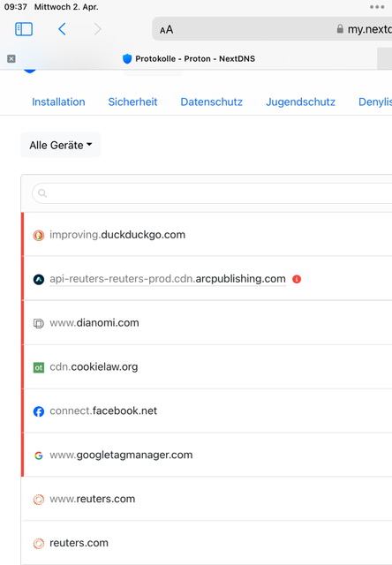Expand the Alle Geräte dropdown
The height and width of the screenshot is (565, 392).
(x=61, y=145)
